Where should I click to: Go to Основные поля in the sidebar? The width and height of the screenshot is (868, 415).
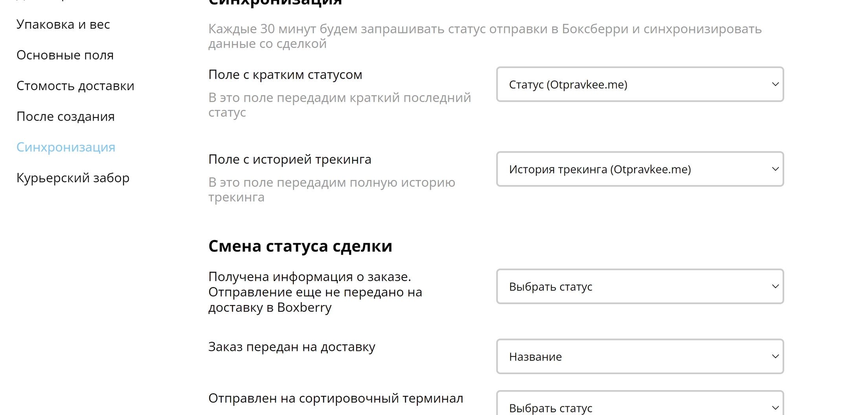pyautogui.click(x=65, y=55)
